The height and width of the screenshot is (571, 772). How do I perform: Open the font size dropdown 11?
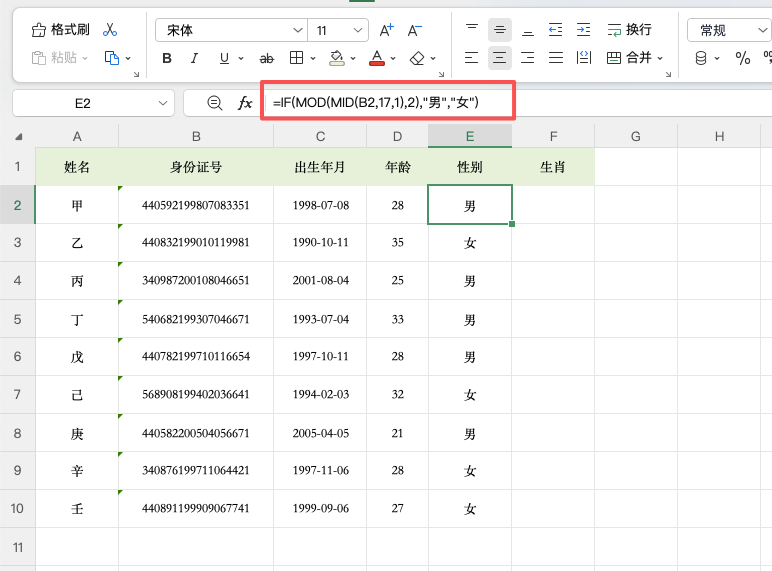pos(358,31)
